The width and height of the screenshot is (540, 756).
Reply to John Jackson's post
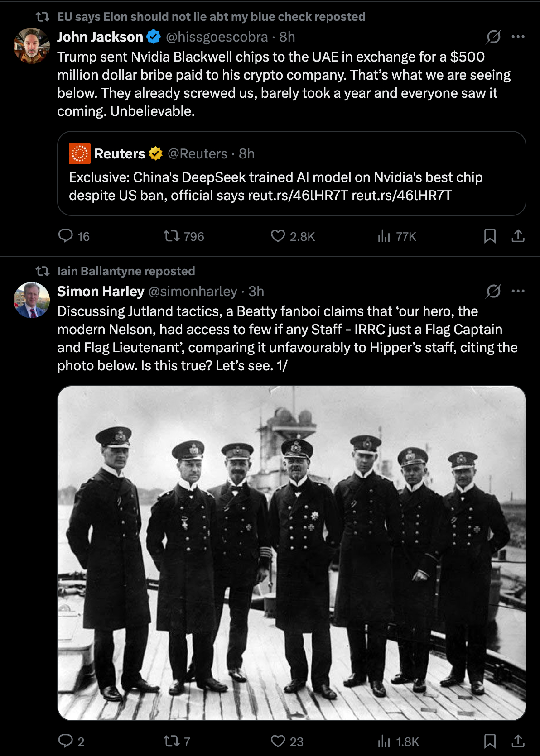pos(66,236)
